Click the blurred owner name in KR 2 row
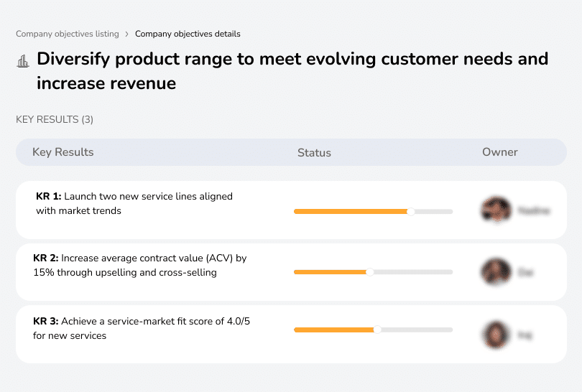This screenshot has width=582, height=392. pyautogui.click(x=525, y=273)
